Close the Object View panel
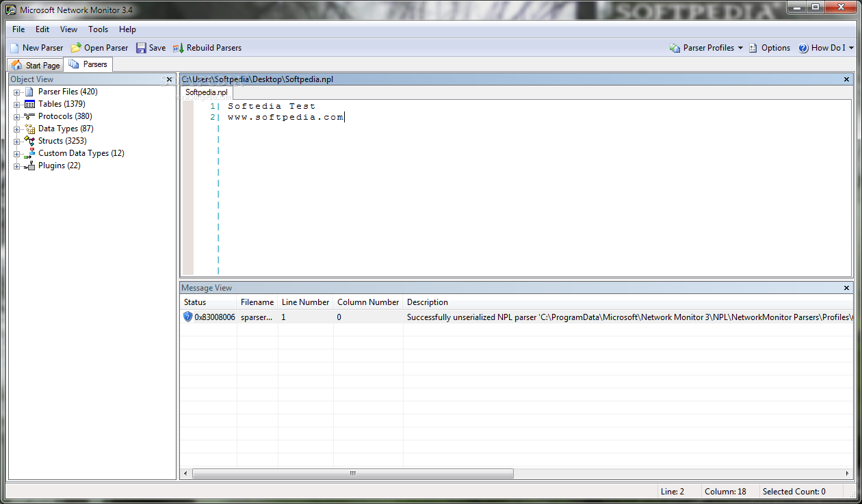862x504 pixels. pos(169,79)
